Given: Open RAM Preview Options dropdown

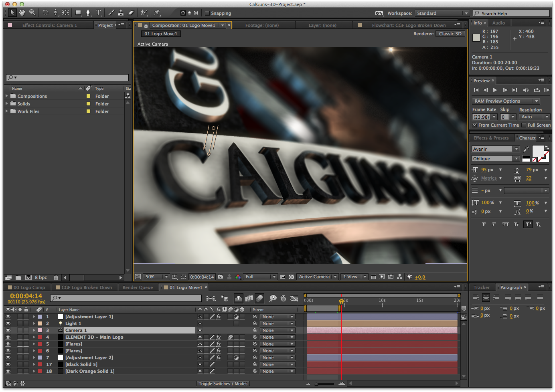Looking at the screenshot, I should (x=506, y=101).
